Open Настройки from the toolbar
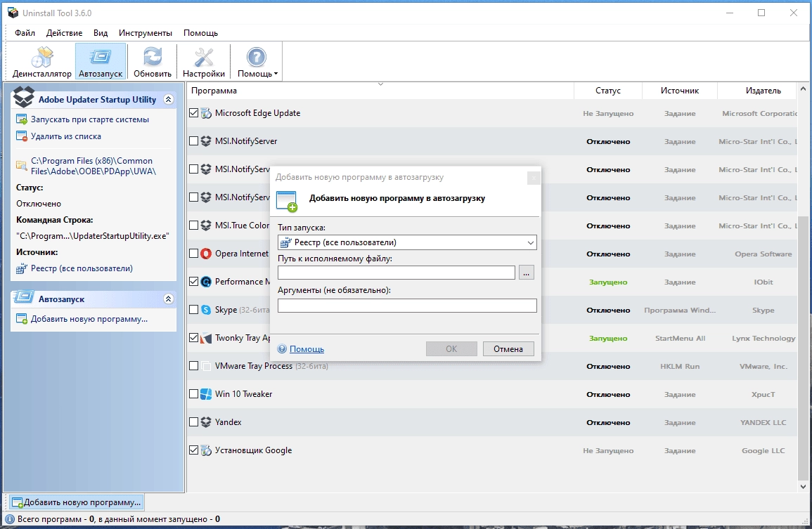812x529 pixels. (x=203, y=61)
